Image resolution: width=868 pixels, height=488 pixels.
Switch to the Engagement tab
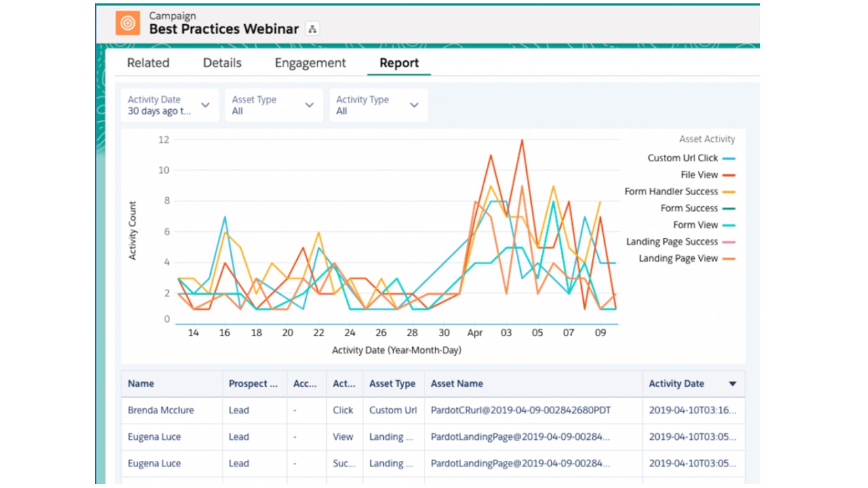coord(310,63)
